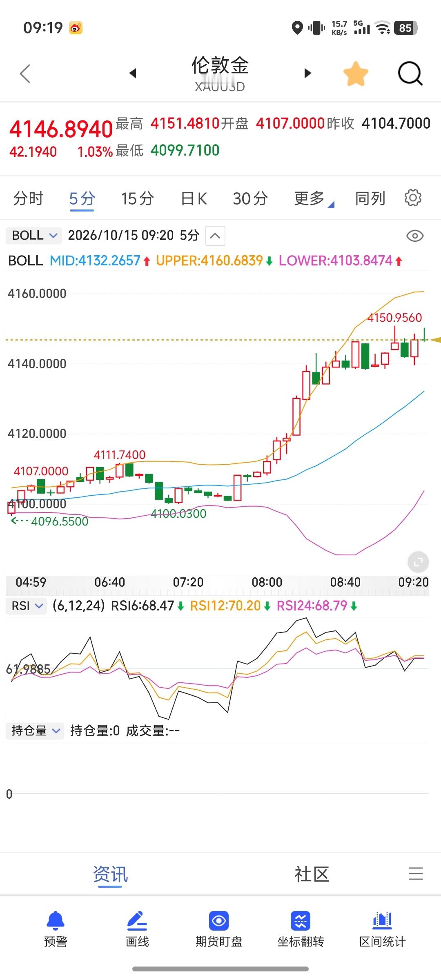Switch to 30分 chart period
Screen dimensions: 441x980
(x=250, y=199)
